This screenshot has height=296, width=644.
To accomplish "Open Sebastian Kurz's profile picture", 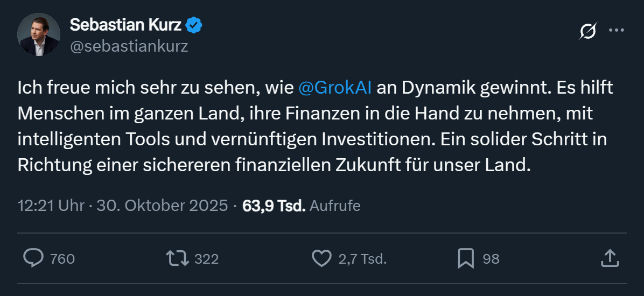I will tap(38, 34).
